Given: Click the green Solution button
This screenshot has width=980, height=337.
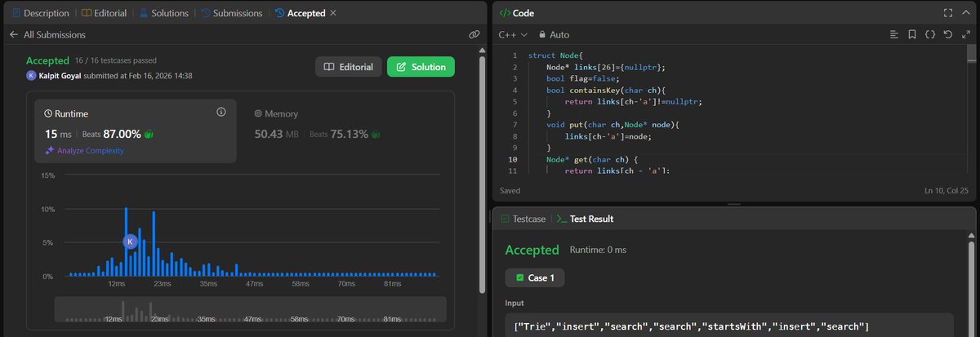Looking at the screenshot, I should [x=421, y=67].
